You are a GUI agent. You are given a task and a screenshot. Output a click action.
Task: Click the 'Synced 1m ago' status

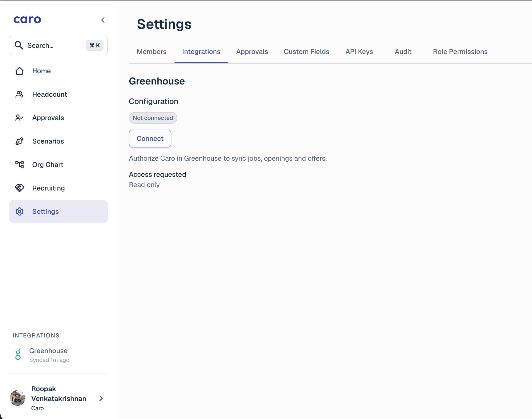(49, 360)
